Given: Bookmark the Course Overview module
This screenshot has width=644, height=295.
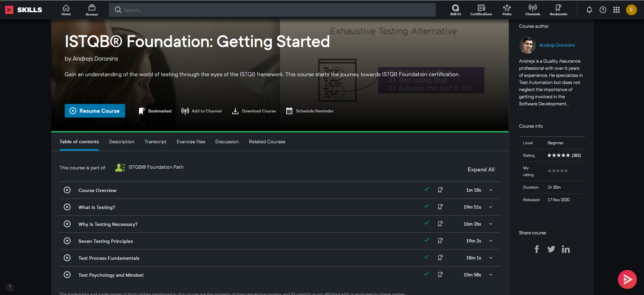Looking at the screenshot, I should (x=440, y=190).
